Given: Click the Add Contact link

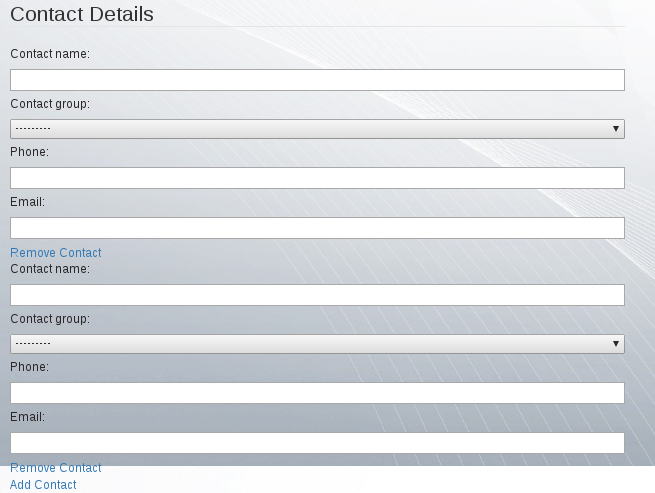Looking at the screenshot, I should click(x=43, y=485).
